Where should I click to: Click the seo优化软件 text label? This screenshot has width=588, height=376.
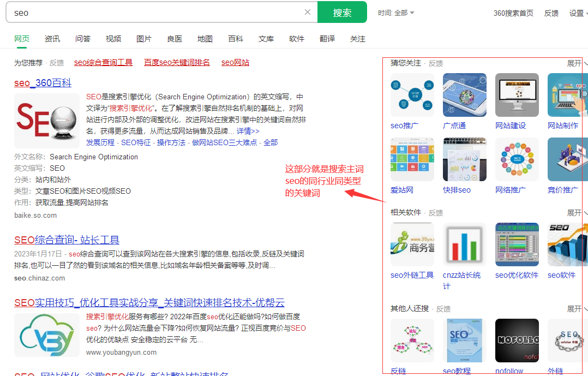tap(517, 276)
